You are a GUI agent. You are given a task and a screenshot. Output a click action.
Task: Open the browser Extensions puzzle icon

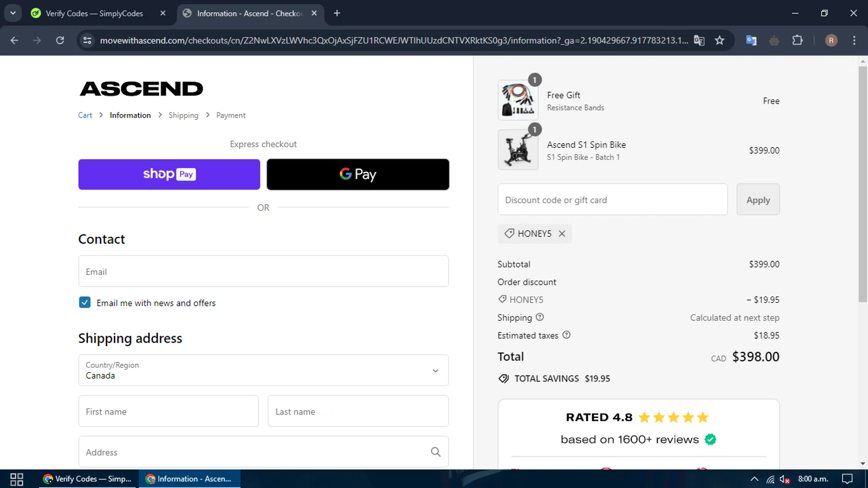(797, 41)
